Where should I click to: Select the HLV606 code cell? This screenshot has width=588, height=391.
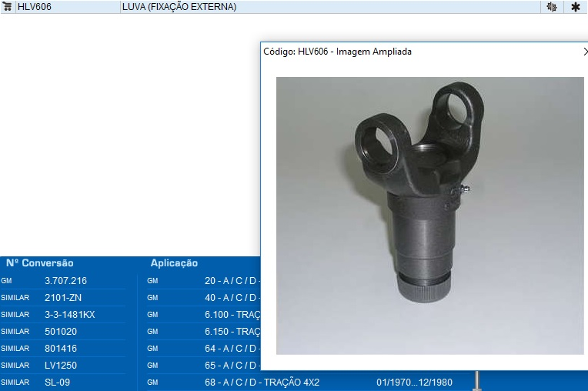[x=34, y=7]
